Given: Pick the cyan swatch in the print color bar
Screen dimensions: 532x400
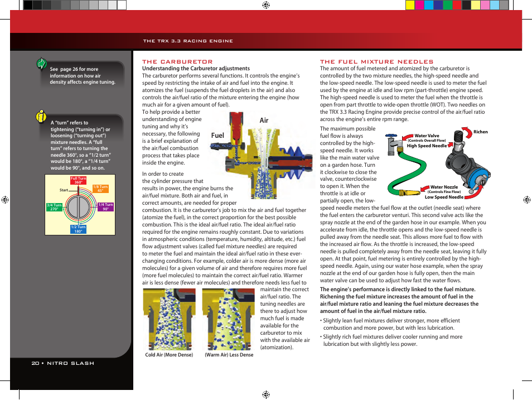Looking at the screenshot, I should coord(429,5).
